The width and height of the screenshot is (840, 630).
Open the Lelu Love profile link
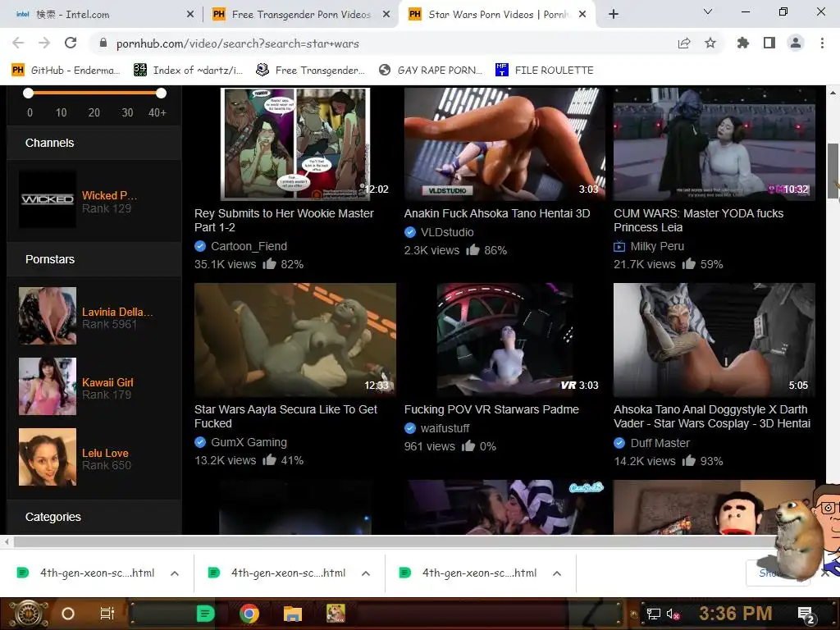105,453
